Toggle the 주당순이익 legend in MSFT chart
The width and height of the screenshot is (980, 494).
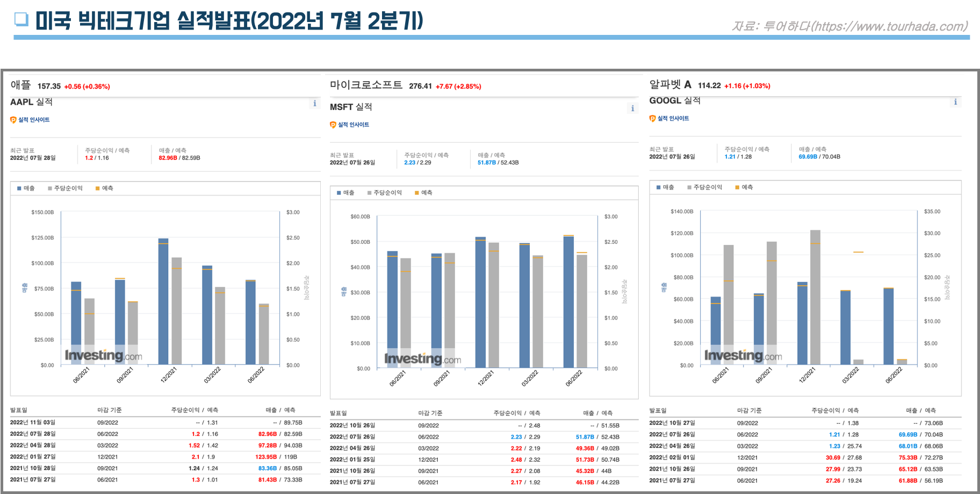pos(385,193)
